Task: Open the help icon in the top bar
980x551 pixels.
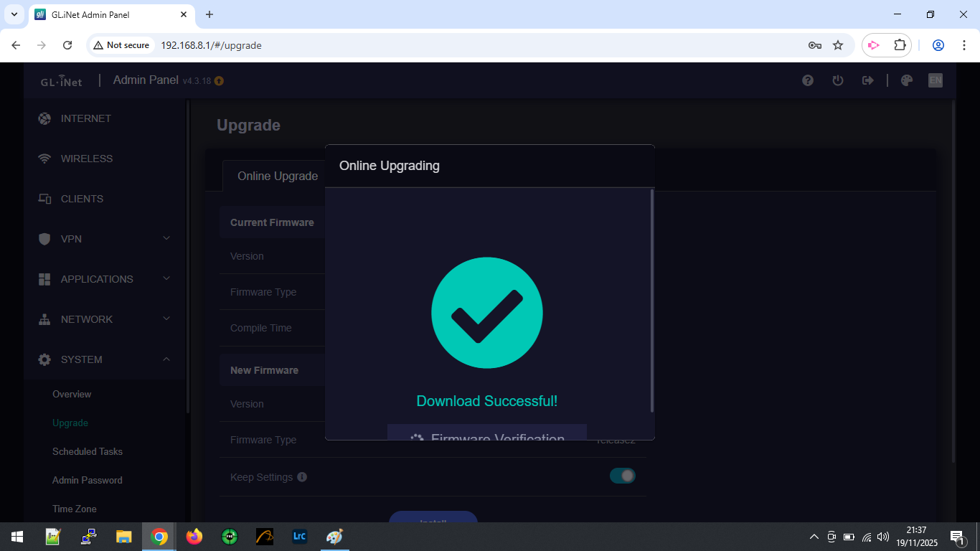Action: point(808,80)
